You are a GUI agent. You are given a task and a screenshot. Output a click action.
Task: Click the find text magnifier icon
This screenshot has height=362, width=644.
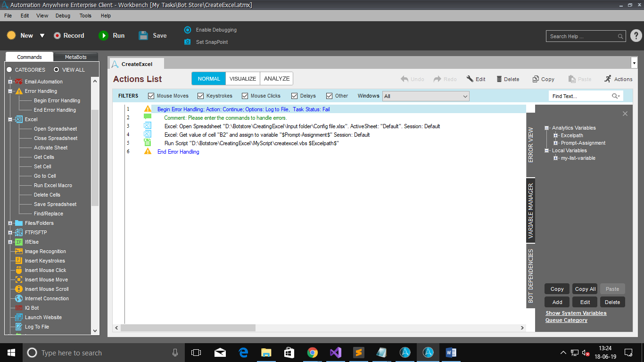pos(616,96)
